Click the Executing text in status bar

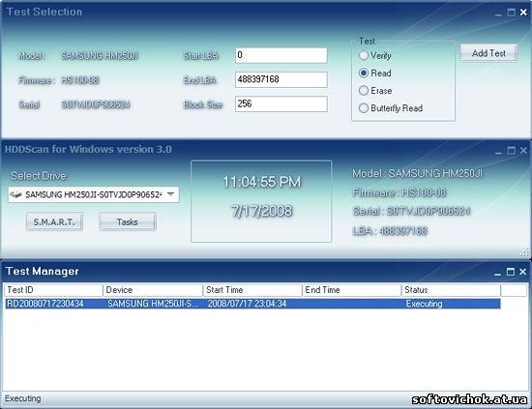click(x=23, y=398)
